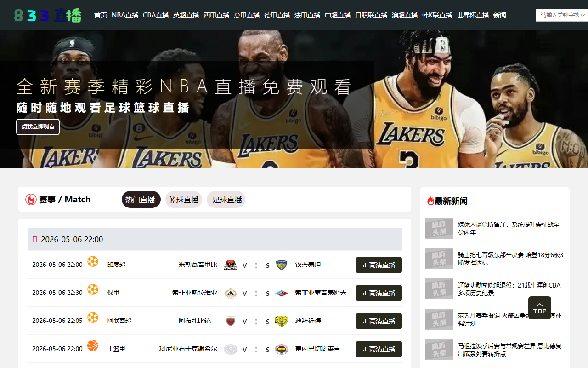
Task: Click team name 费内巴切科莱吉
Action: [318, 349]
